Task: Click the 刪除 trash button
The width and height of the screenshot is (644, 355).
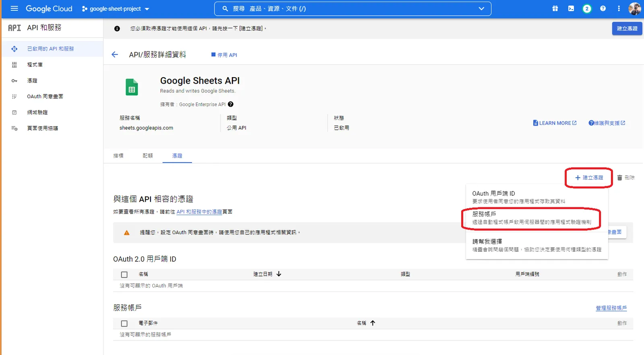Action: tap(626, 177)
